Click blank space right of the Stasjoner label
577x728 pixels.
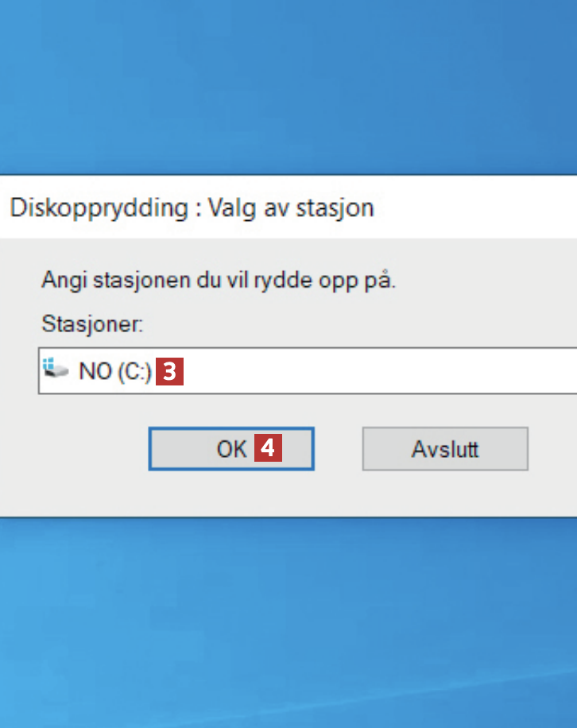click(358, 325)
